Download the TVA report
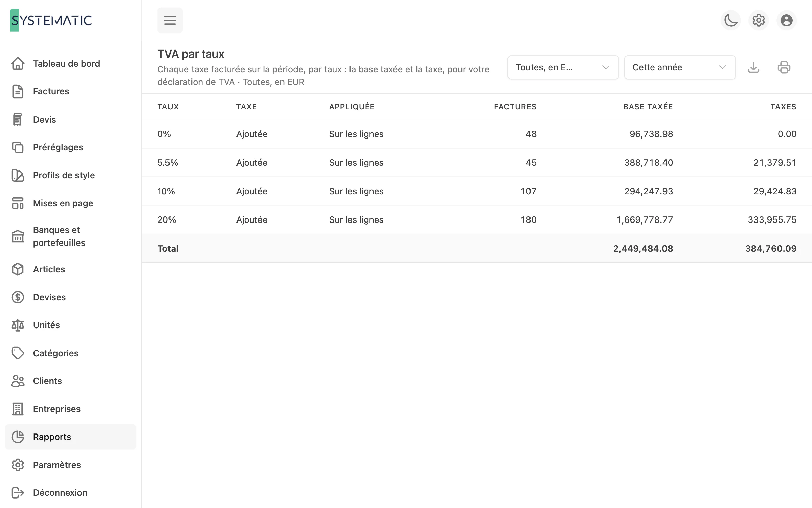The width and height of the screenshot is (812, 508). (x=753, y=67)
